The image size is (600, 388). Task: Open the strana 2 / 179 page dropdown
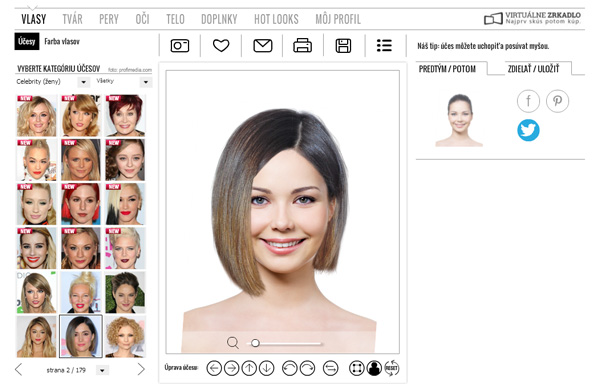pos(102,370)
